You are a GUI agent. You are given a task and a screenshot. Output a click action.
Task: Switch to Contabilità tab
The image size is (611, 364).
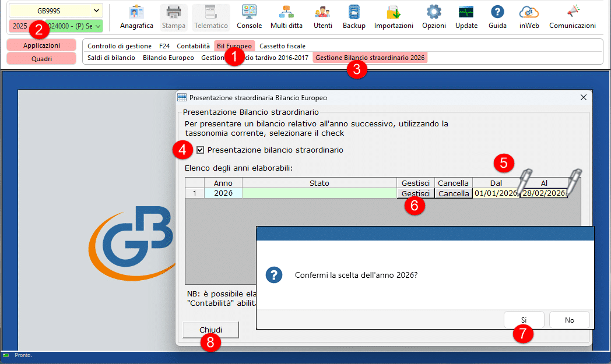(193, 46)
